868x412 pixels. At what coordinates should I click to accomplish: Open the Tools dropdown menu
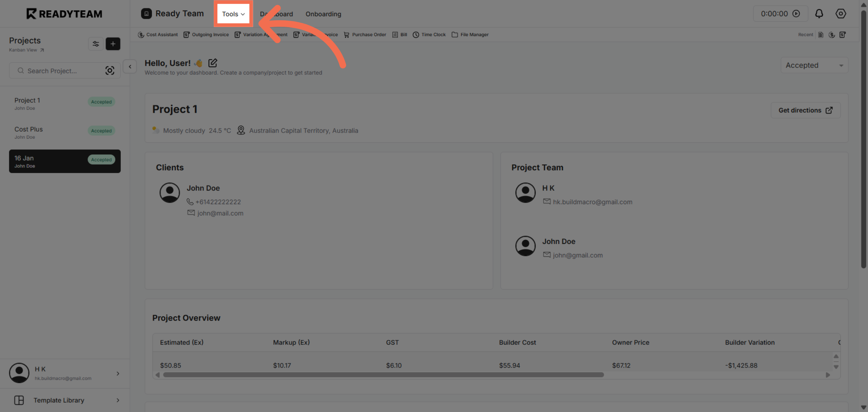coord(233,14)
